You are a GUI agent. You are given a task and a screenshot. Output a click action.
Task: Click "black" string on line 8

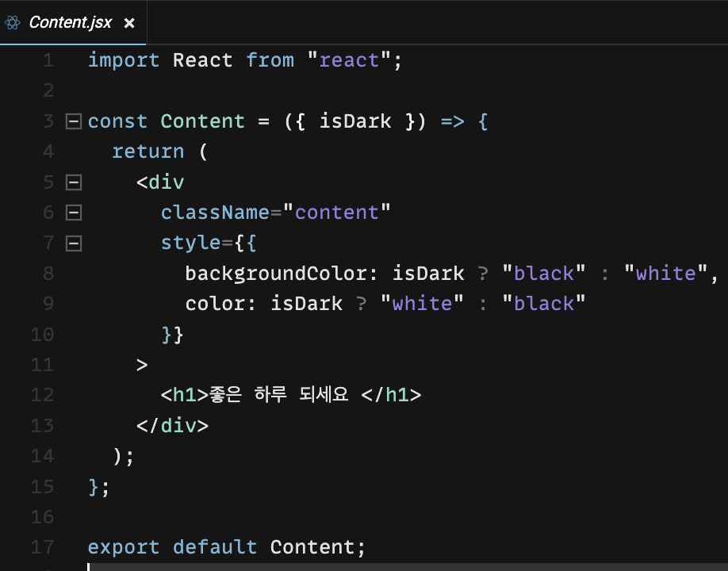tap(544, 274)
